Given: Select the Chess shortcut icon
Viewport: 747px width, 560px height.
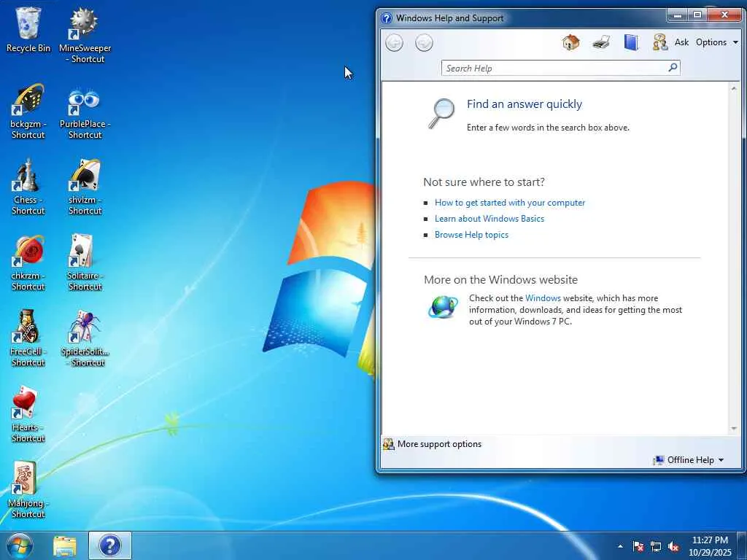Looking at the screenshot, I should [x=28, y=187].
